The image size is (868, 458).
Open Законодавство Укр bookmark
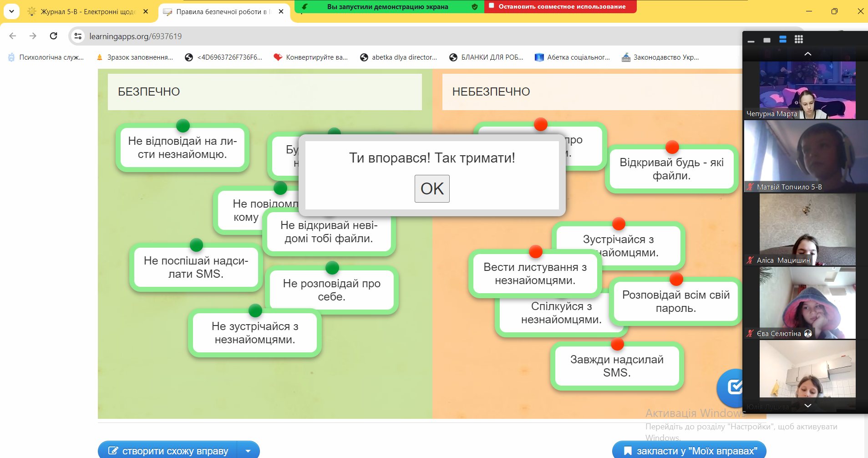(x=660, y=57)
